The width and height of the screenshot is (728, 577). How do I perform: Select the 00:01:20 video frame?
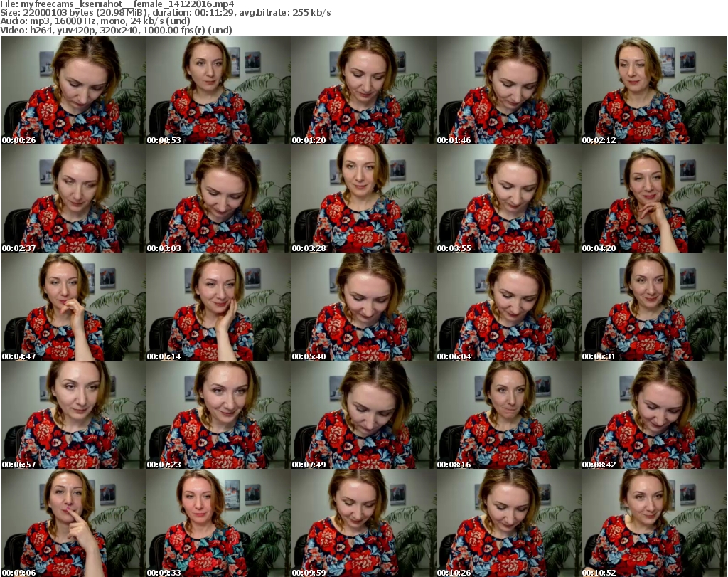point(363,90)
